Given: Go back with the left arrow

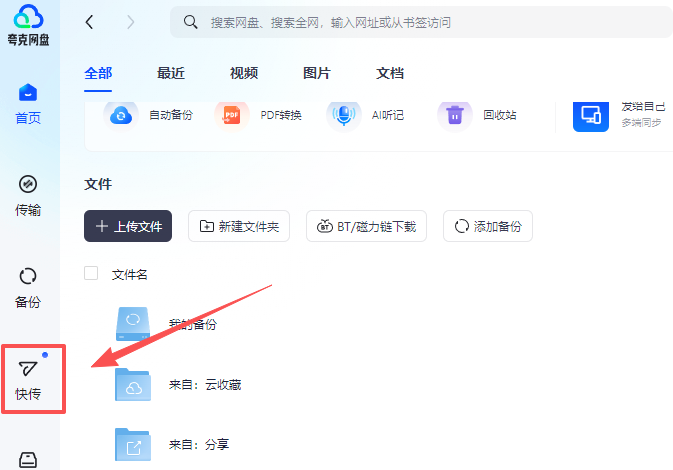Looking at the screenshot, I should click(89, 22).
